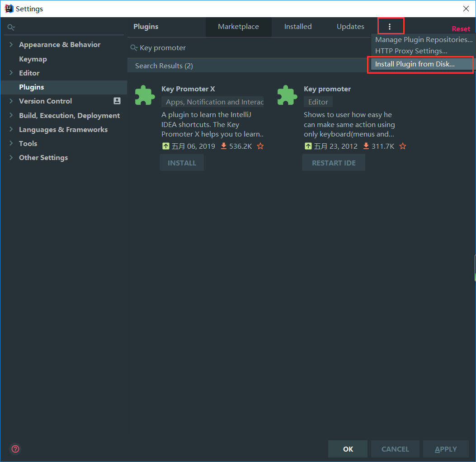Screen dimensions: 476x462
Task: Click the IntelliJ IDEA logo in title bar
Action: coord(9,9)
